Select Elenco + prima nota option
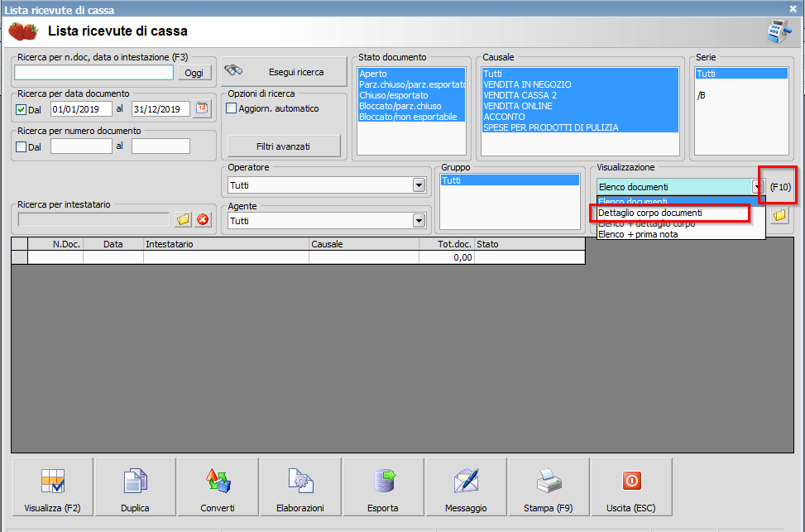 point(681,234)
